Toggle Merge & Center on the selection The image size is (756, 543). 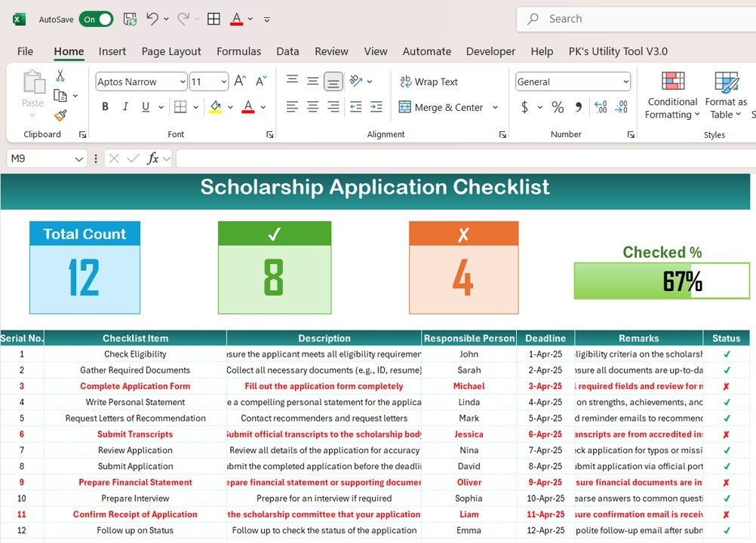pos(441,107)
